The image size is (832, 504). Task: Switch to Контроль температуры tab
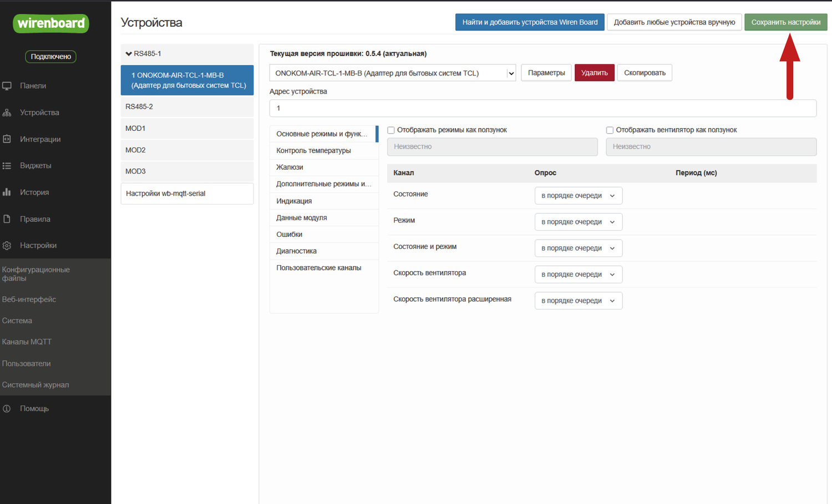[324, 151]
